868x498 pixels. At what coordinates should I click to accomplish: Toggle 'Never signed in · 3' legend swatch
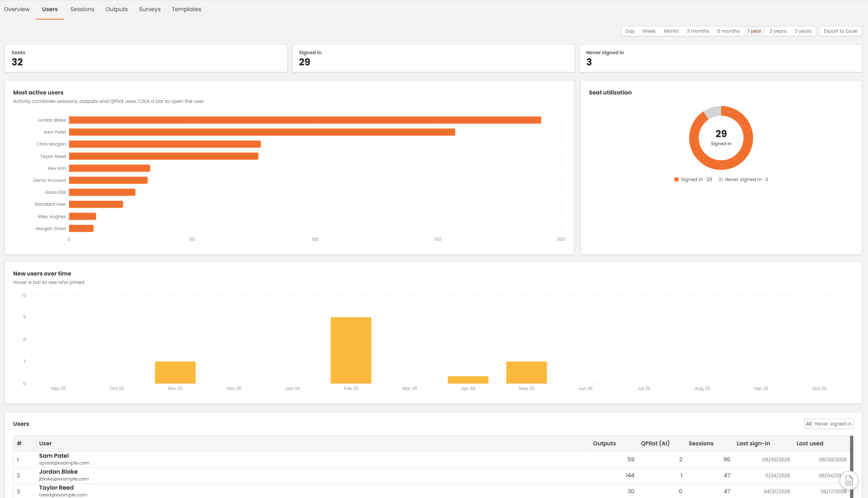click(x=721, y=179)
